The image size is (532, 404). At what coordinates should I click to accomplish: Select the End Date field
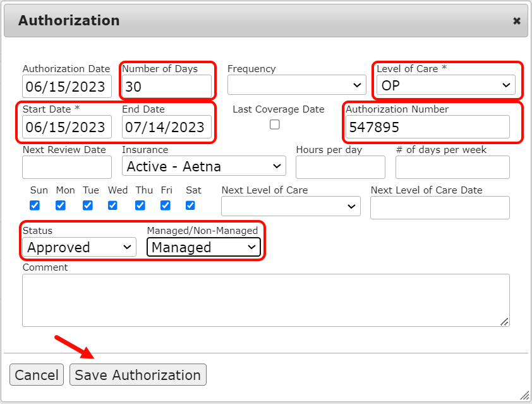[x=167, y=126]
